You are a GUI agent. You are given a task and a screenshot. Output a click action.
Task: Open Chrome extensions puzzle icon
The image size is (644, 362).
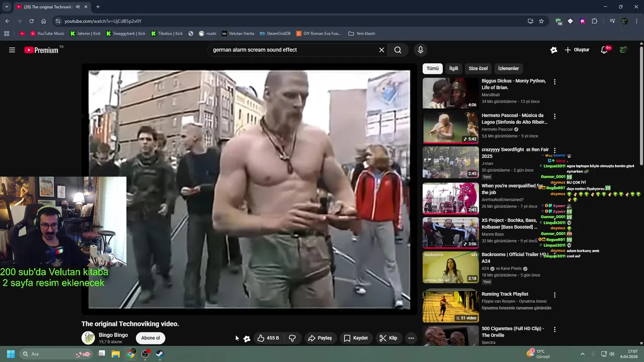click(595, 21)
